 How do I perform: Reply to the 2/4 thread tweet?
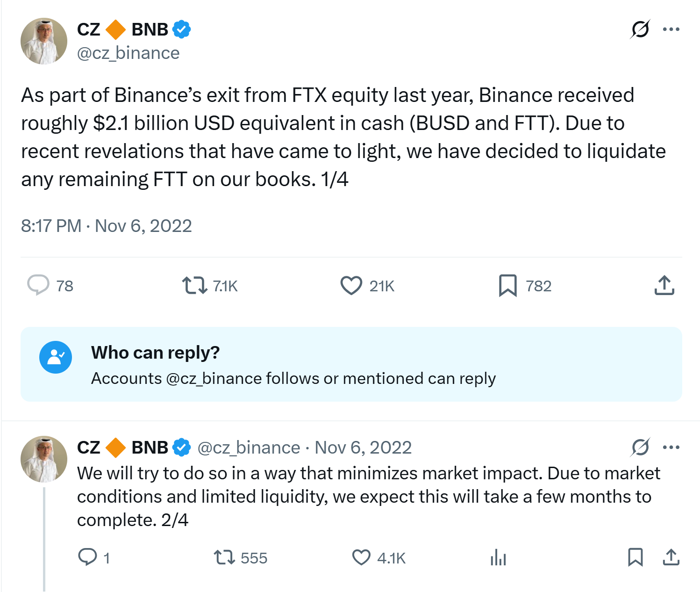(x=87, y=557)
